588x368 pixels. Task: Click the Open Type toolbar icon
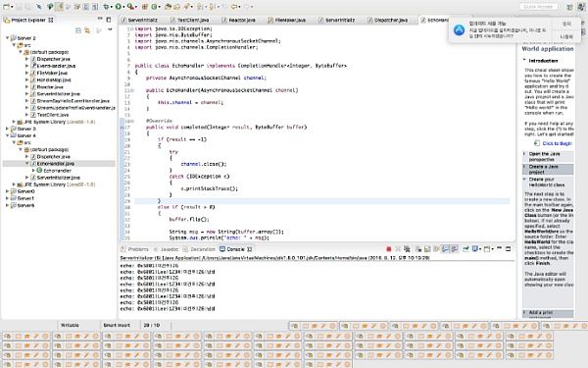tap(168, 7)
